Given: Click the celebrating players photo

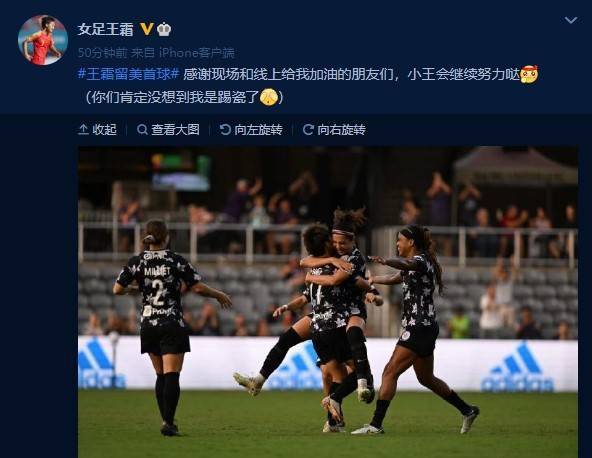Looking at the screenshot, I should coord(328,302).
